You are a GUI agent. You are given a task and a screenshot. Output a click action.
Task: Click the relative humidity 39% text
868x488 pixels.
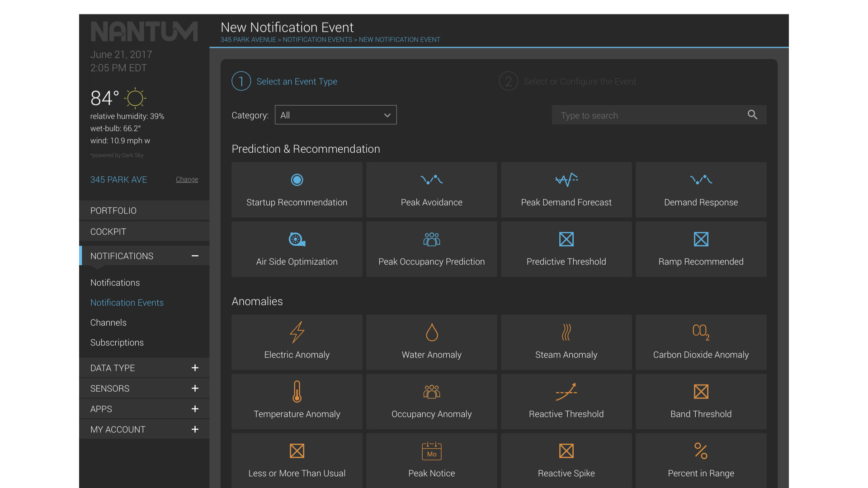(127, 116)
